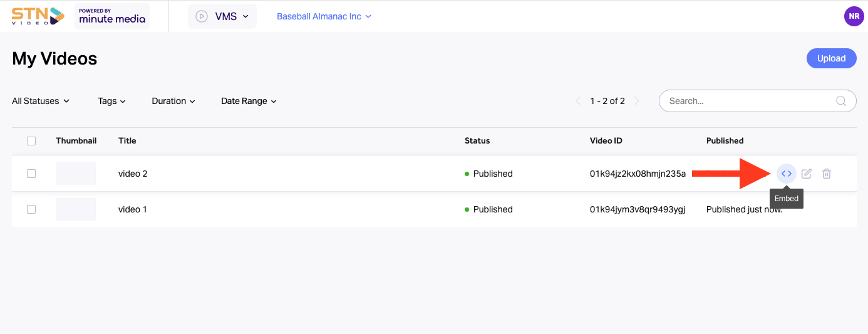Click video ID 01k94jz2kx08hmjn235a
Viewport: 868px width, 334px height.
[638, 174]
